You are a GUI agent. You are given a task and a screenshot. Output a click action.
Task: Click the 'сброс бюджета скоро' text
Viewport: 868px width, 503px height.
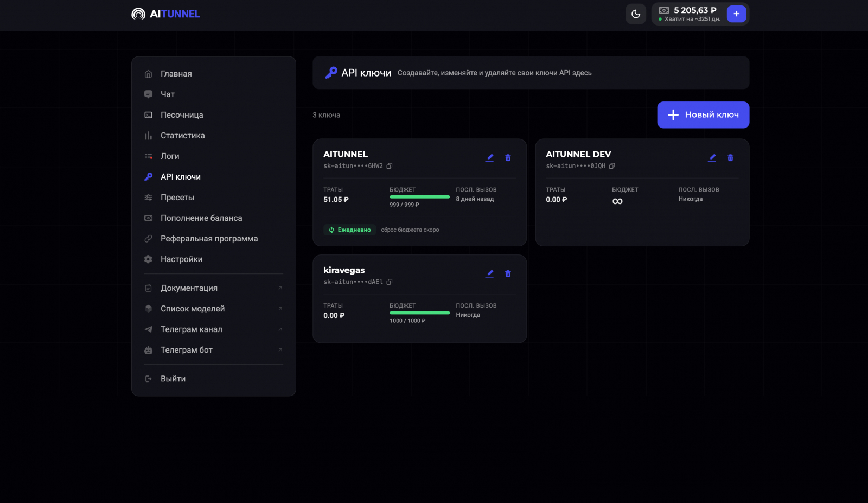tap(410, 230)
